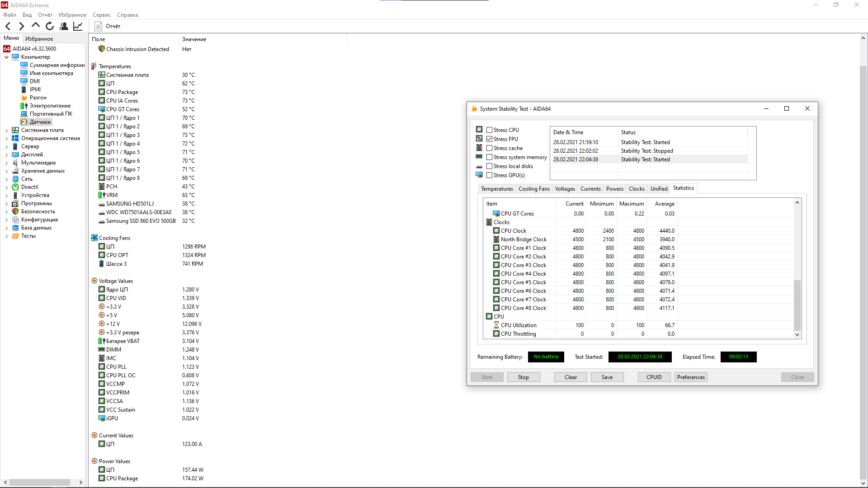Expand the Системная плата tree node
This screenshot has height=488, width=868.
[6, 131]
